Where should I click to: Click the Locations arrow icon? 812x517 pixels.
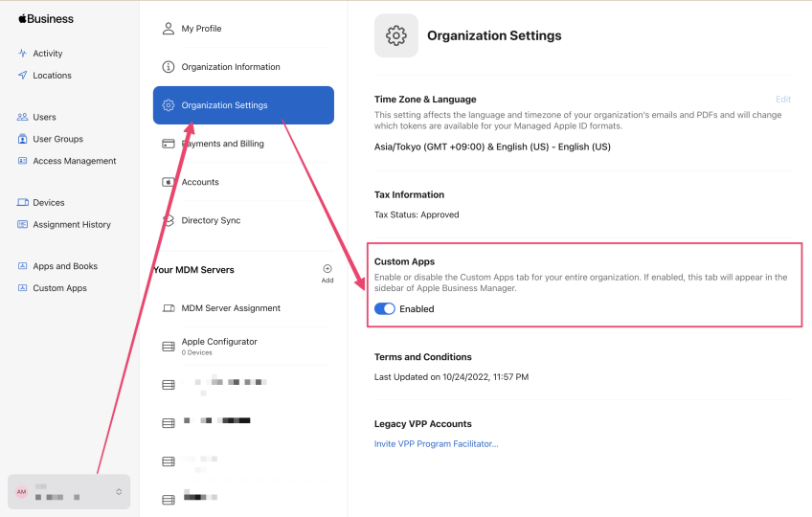[x=23, y=76]
